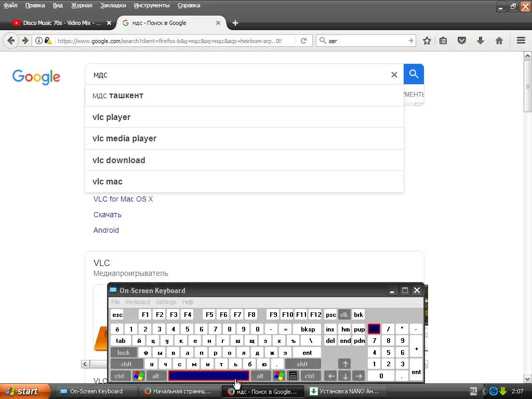Click the vertical page scrollbar thumb

coord(528,86)
